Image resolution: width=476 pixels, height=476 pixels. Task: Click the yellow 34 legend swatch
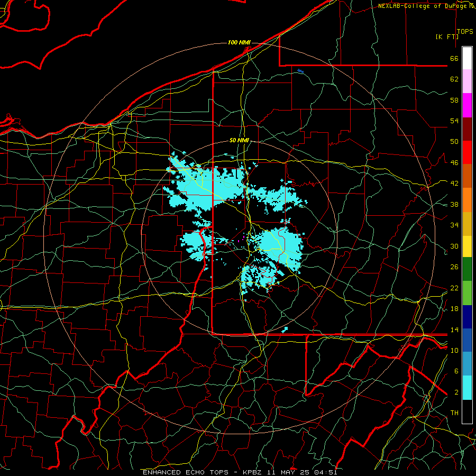tap(467, 246)
